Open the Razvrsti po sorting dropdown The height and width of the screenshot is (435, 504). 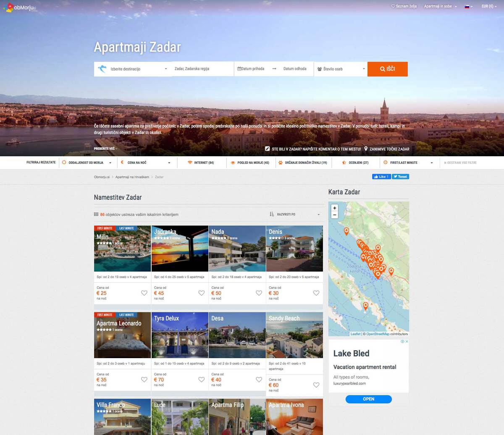295,215
